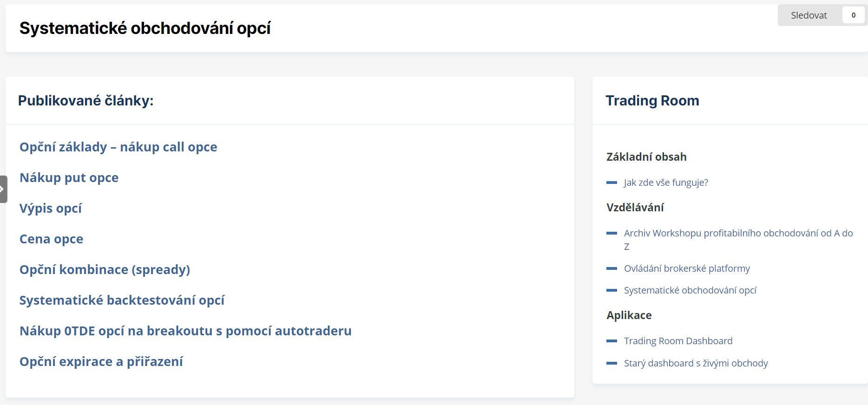Click dash bullet icon beside Ovládání brokerské platformy
The image size is (868, 405).
click(x=612, y=268)
